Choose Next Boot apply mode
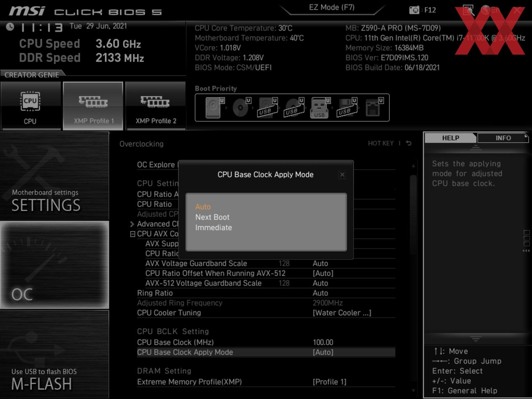 (x=212, y=217)
